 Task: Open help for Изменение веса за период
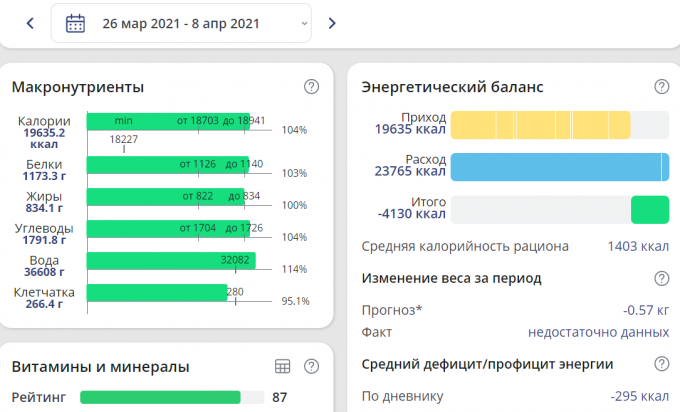(x=661, y=278)
